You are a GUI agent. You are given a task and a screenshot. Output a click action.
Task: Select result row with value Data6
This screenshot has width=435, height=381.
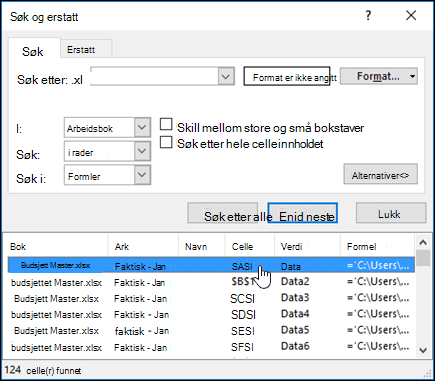[211, 347]
